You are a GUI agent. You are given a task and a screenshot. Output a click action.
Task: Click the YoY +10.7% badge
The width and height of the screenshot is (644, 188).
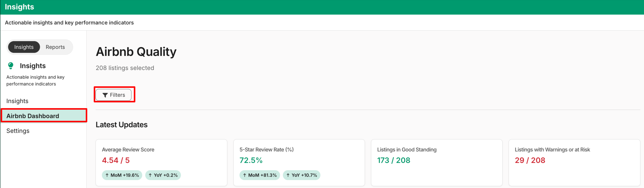click(x=301, y=175)
